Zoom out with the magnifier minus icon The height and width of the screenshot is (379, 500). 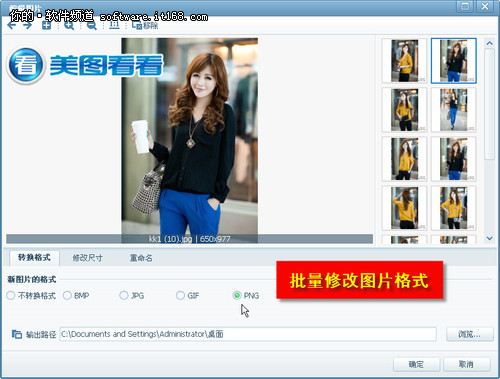(91, 26)
